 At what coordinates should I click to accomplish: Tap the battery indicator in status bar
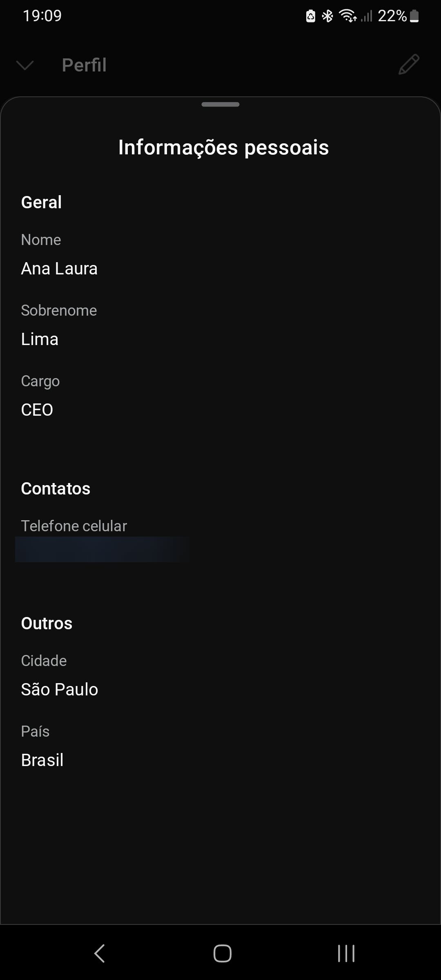414,16
